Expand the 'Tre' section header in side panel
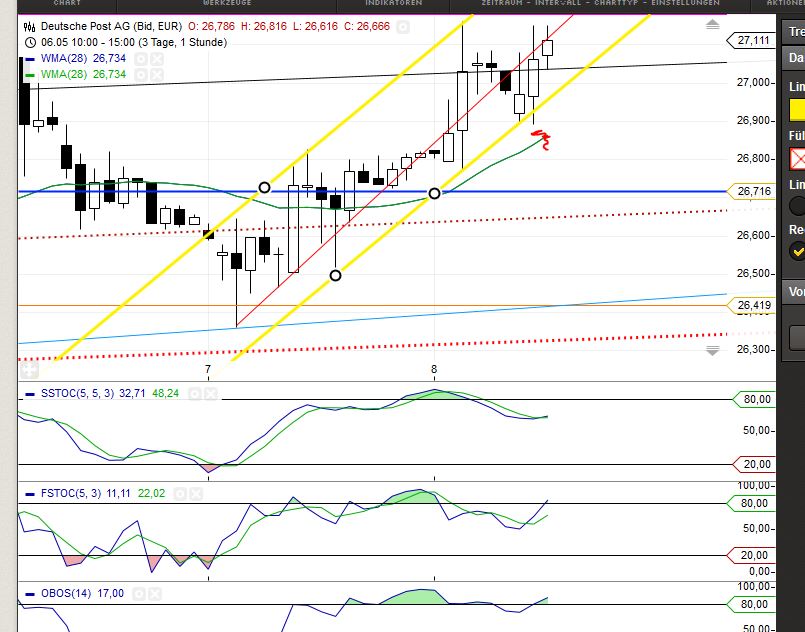The height and width of the screenshot is (632, 805). pyautogui.click(x=794, y=32)
